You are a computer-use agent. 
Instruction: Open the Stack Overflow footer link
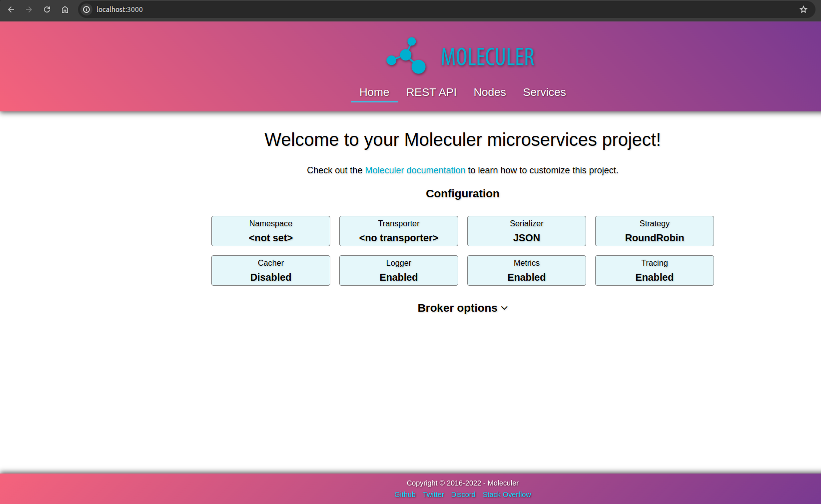click(507, 495)
